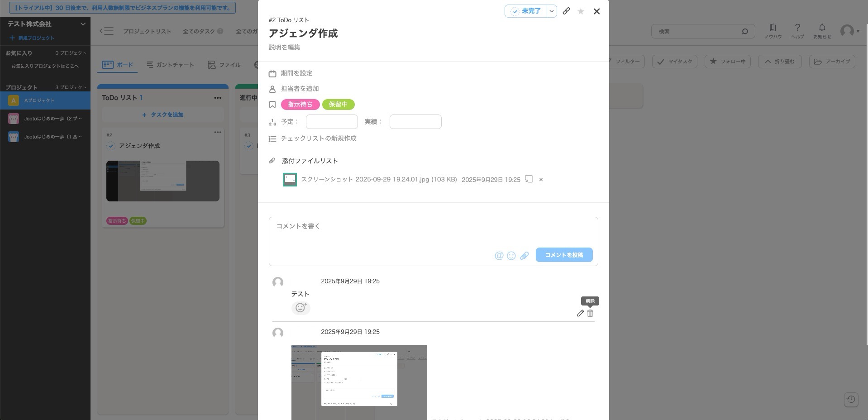Click 期間を設定 to set dates
Image resolution: width=868 pixels, height=420 pixels.
(x=296, y=73)
